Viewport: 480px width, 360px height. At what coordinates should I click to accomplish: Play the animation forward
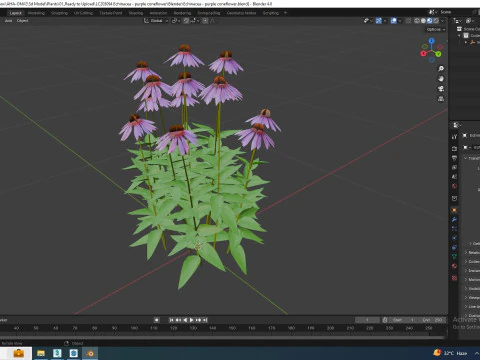[192, 320]
